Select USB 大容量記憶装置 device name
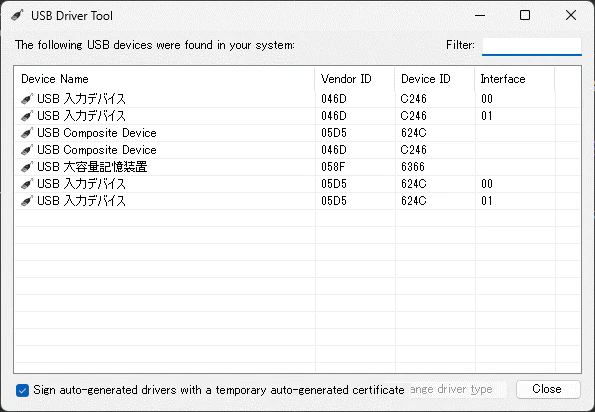 coord(92,167)
